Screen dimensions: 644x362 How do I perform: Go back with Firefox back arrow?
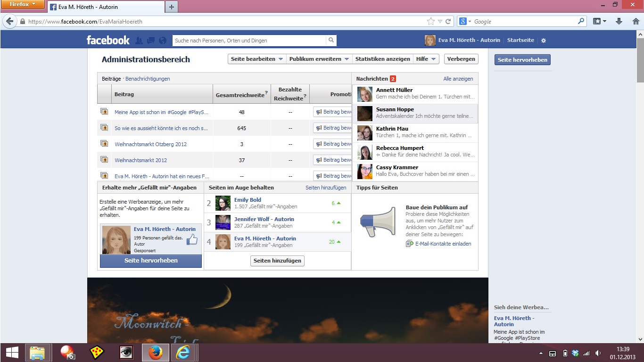9,21
